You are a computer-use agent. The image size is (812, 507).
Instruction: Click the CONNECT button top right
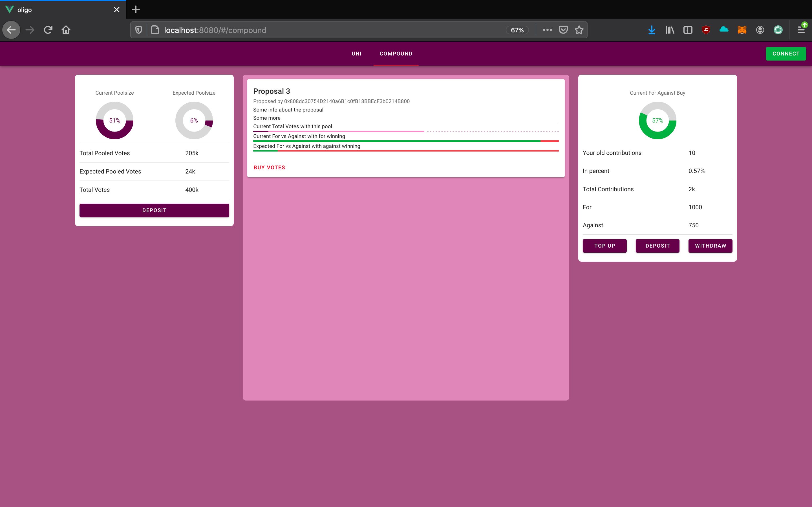(x=786, y=53)
